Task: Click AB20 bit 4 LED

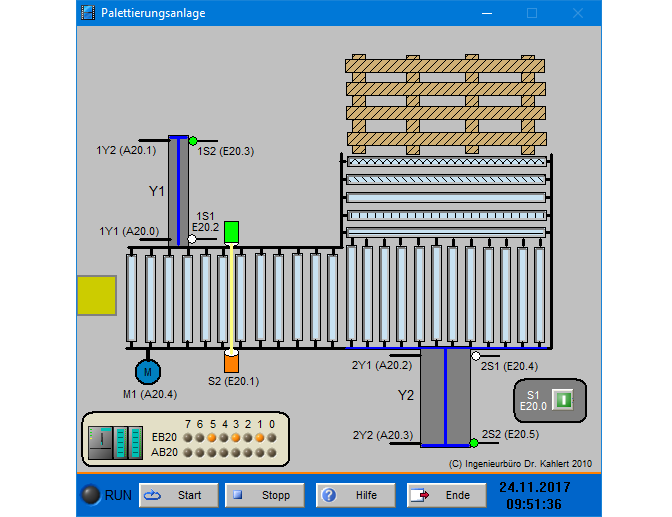Action: pyautogui.click(x=224, y=452)
